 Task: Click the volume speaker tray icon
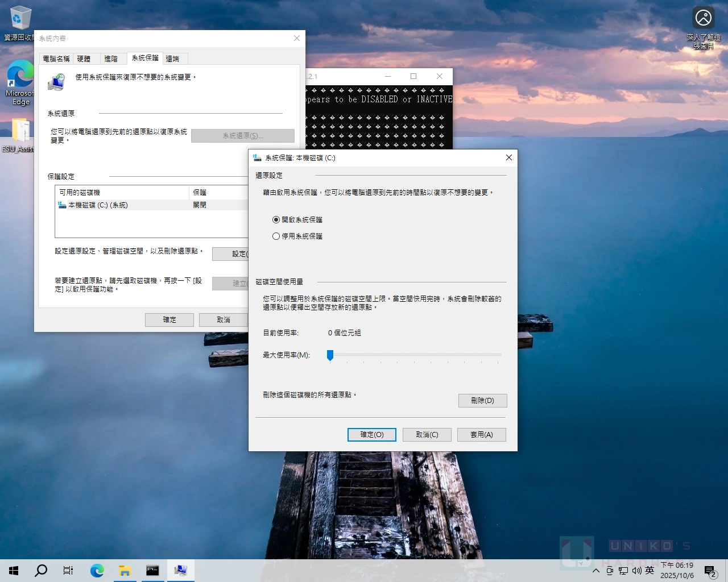tap(636, 571)
